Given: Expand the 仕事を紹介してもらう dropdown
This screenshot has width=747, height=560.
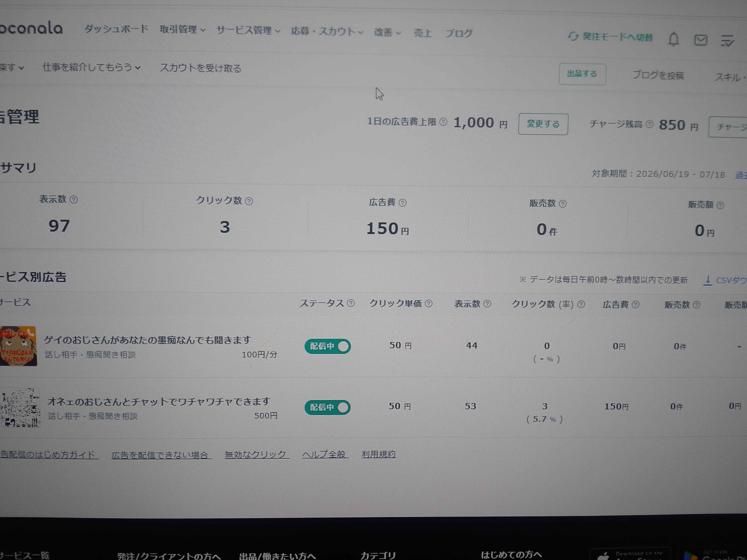Looking at the screenshot, I should coord(91,67).
